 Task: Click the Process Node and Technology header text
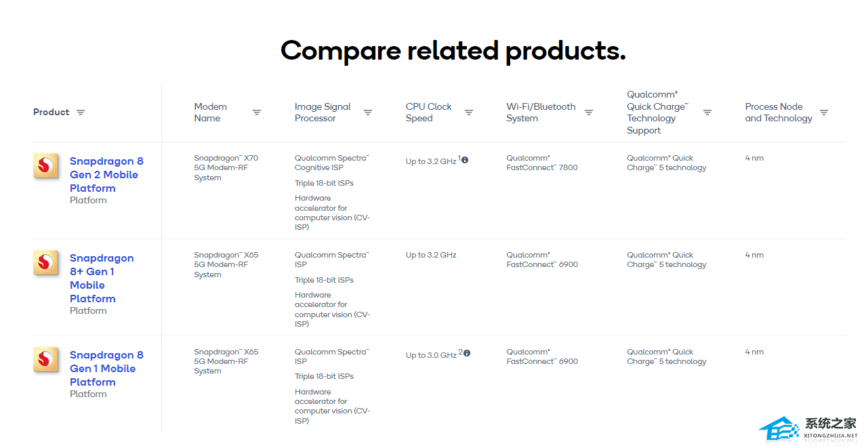(x=778, y=113)
